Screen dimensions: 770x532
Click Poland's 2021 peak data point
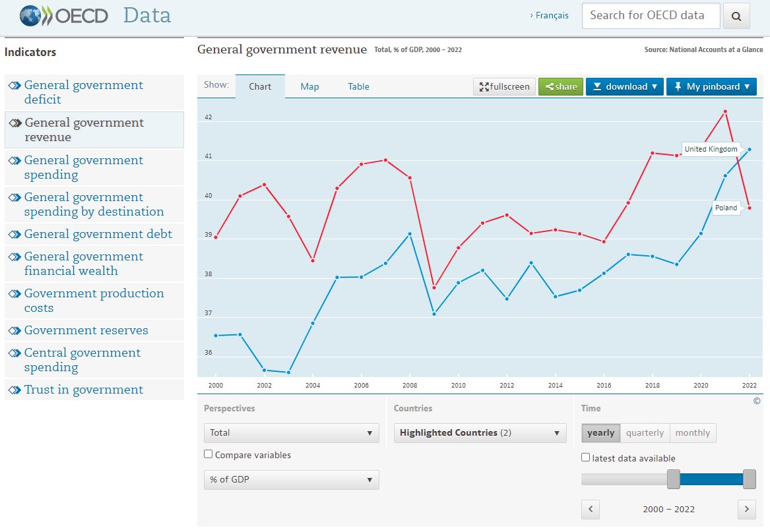coord(725,111)
